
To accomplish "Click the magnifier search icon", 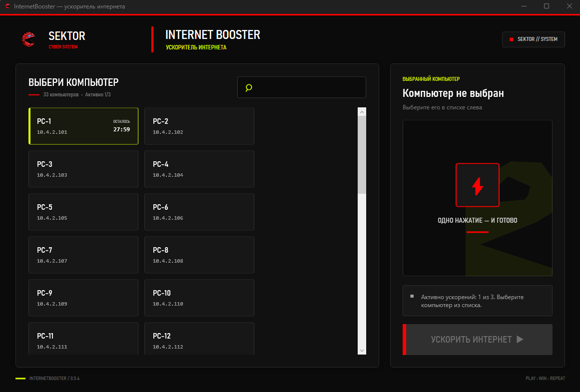I will coord(249,87).
